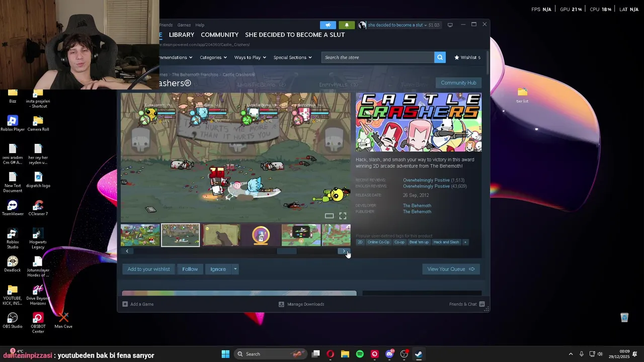Click the Windows Start button
This screenshot has height=362, width=644.
pos(225,354)
